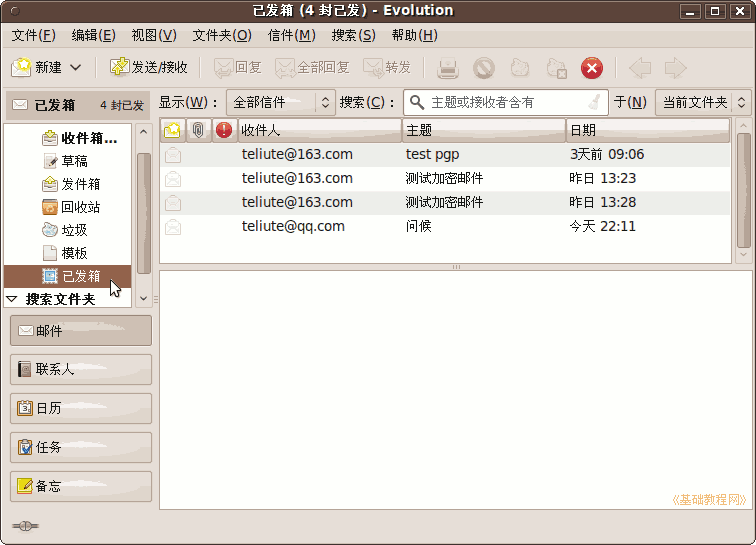Sort by 收件人 column header
Image resolution: width=756 pixels, height=545 pixels.
[320, 130]
